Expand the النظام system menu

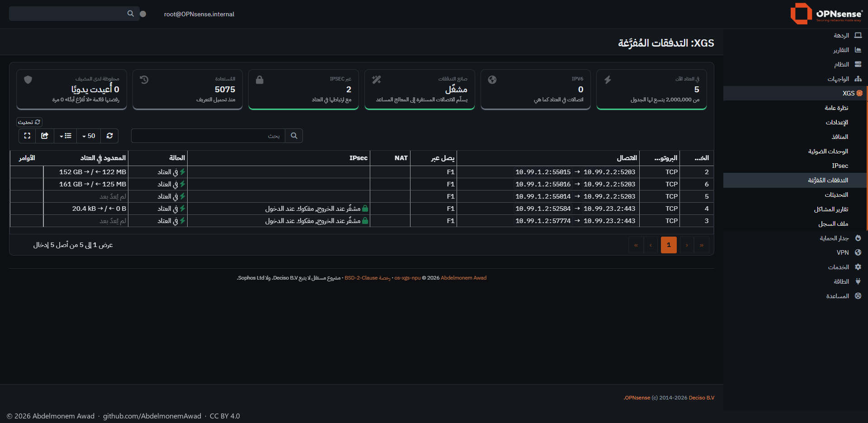coord(795,64)
